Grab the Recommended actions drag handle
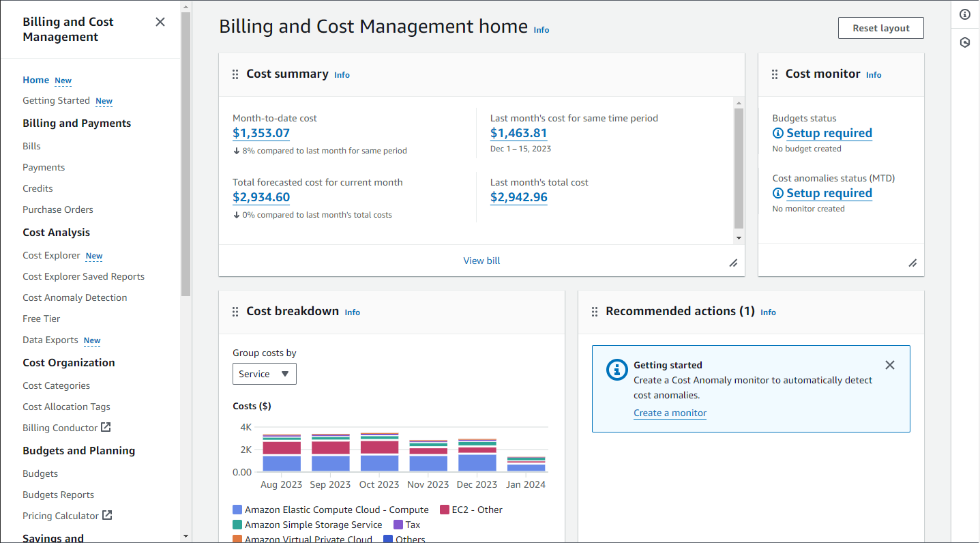 point(595,312)
